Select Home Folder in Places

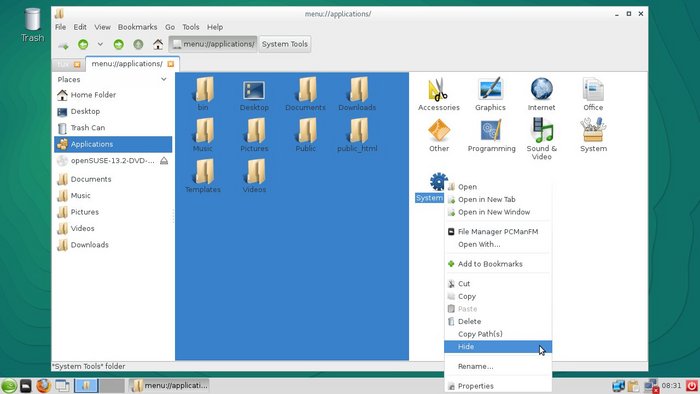pyautogui.click(x=113, y=95)
